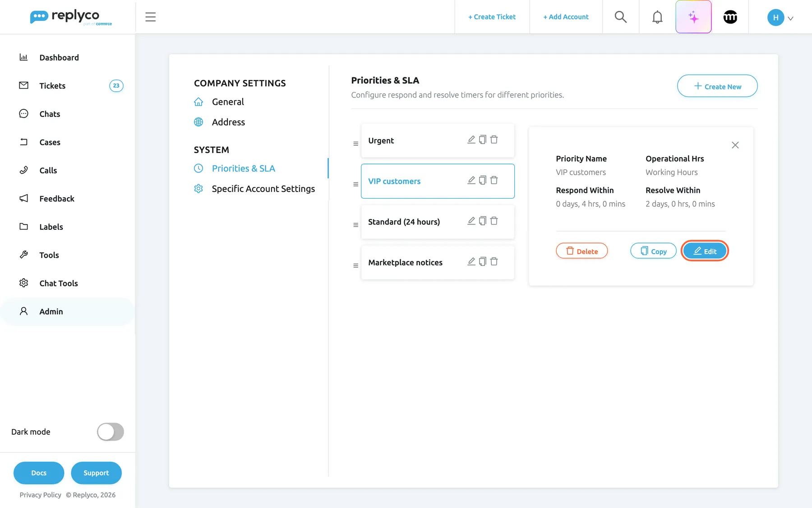Copy the Urgent priority via duplicate icon
812x508 pixels.
(482, 140)
